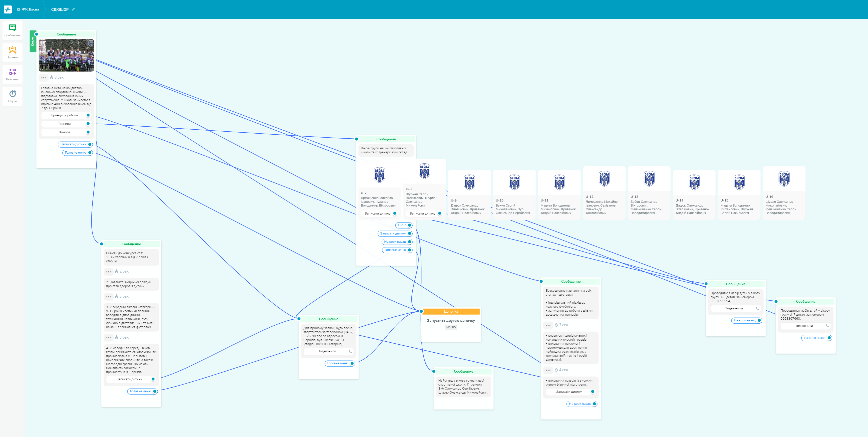The height and width of the screenshot is (437, 868).
Task: Select На крок назад in age groups block
Action: point(397,241)
